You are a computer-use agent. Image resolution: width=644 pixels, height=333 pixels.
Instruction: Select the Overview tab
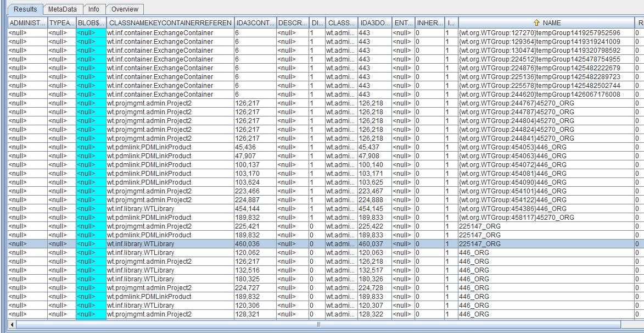(125, 9)
